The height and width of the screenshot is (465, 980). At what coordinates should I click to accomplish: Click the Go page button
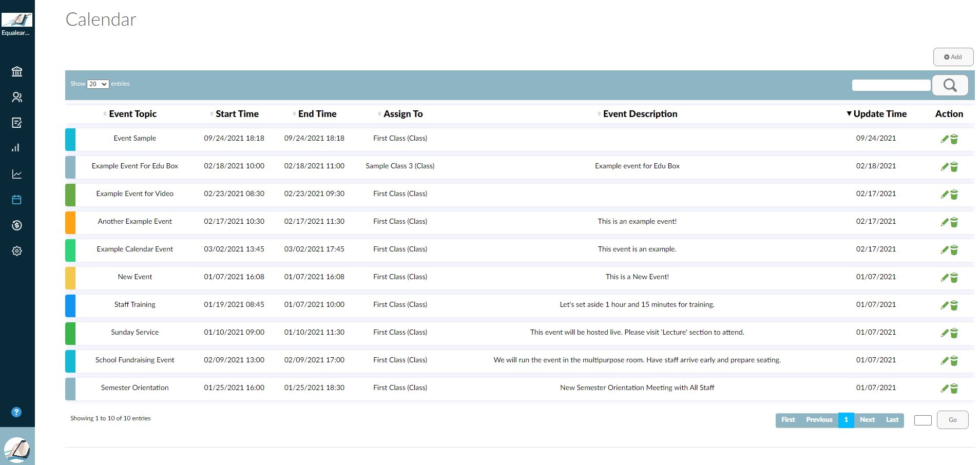click(953, 420)
